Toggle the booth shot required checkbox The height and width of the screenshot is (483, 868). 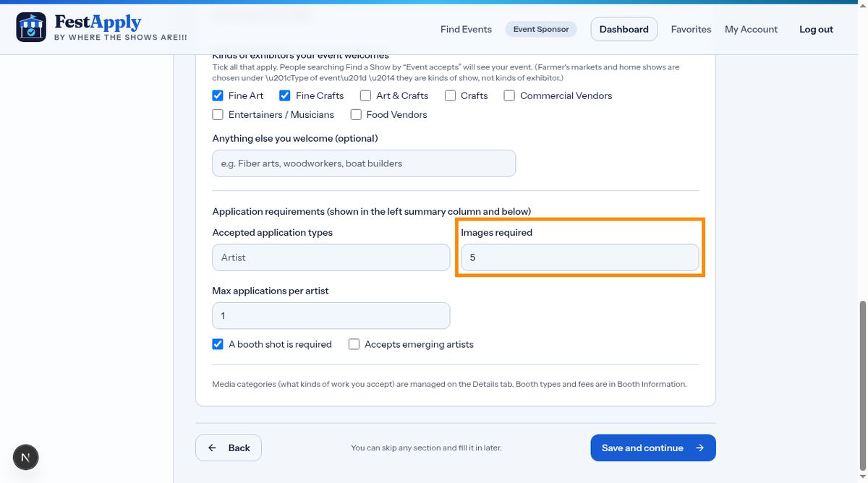(218, 344)
